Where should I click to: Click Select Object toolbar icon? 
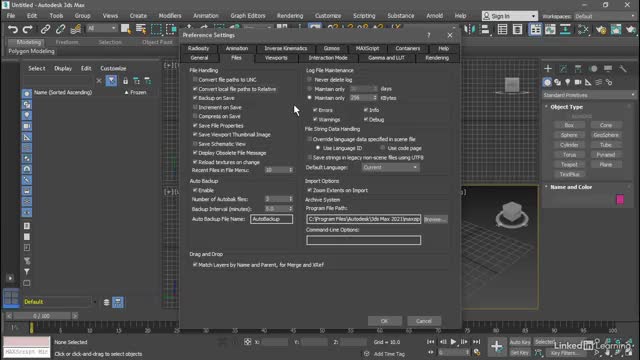[126, 29]
